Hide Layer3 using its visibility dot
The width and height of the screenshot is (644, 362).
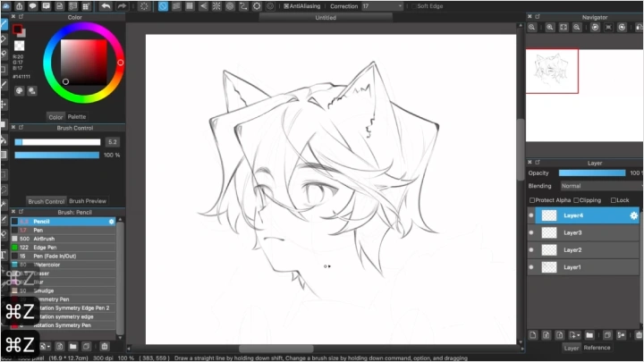point(531,232)
